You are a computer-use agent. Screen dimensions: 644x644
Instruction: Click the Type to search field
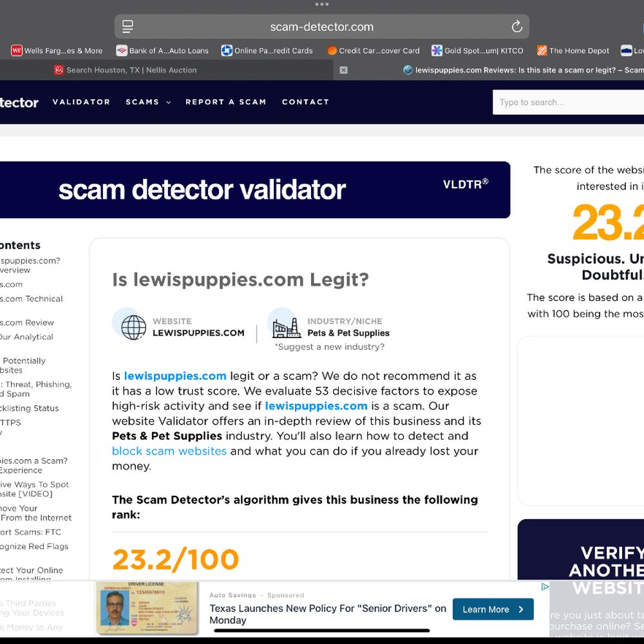point(569,102)
